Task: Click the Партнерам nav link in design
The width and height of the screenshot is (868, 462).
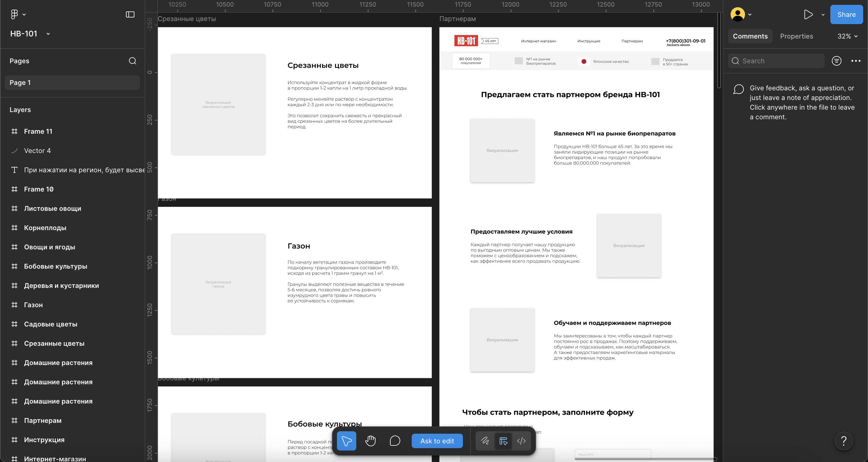Action: [632, 41]
